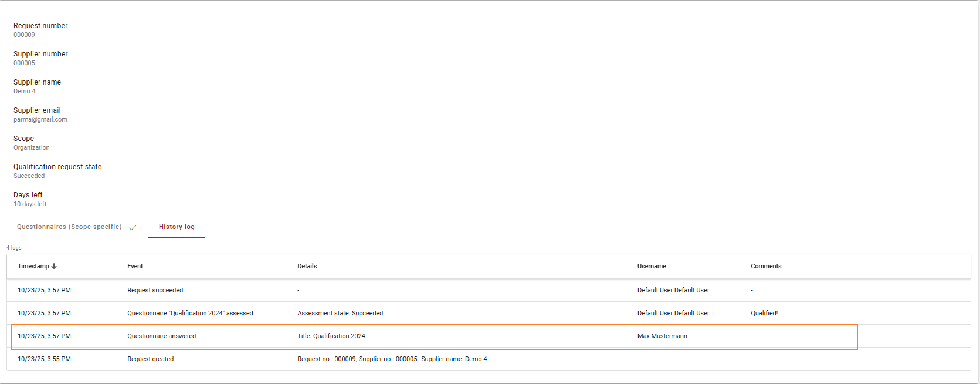Sort by the Event column header
The width and height of the screenshot is (980, 384).
click(x=135, y=267)
